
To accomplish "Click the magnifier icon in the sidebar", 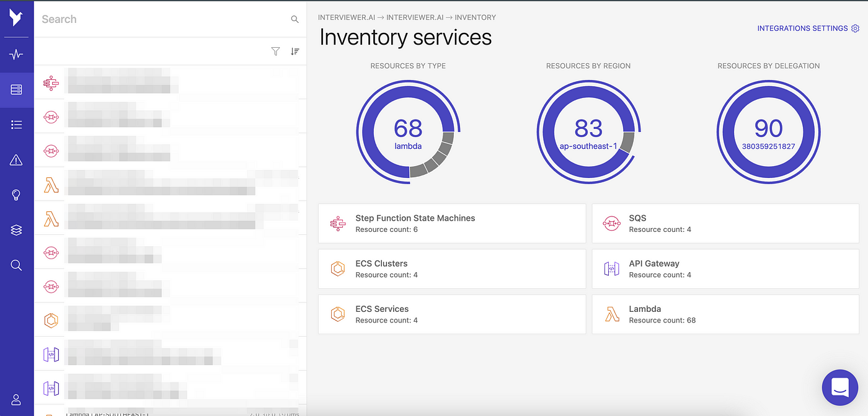I will pyautogui.click(x=16, y=265).
